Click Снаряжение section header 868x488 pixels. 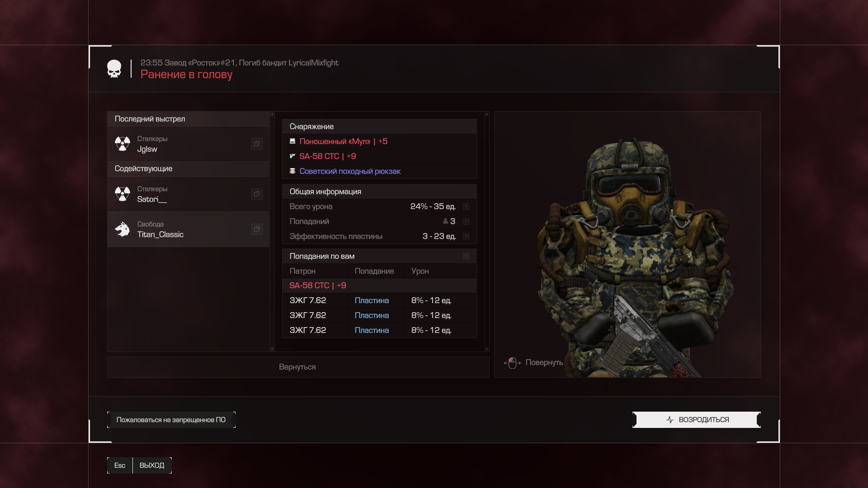[x=379, y=127]
